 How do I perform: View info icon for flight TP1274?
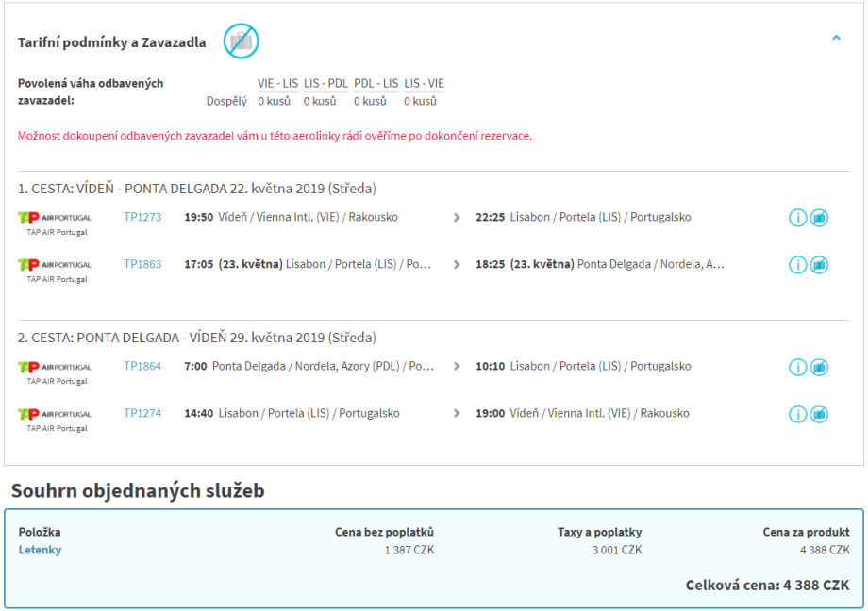797,414
